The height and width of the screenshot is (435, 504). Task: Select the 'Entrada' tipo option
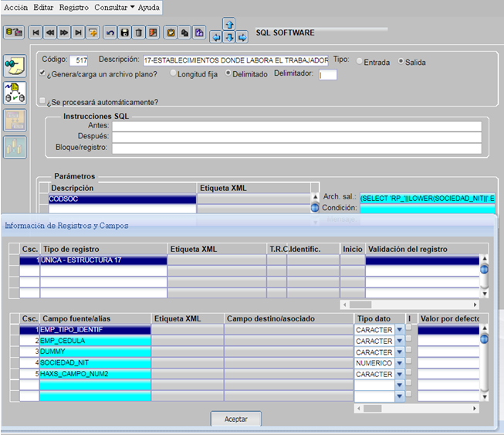coord(360,62)
